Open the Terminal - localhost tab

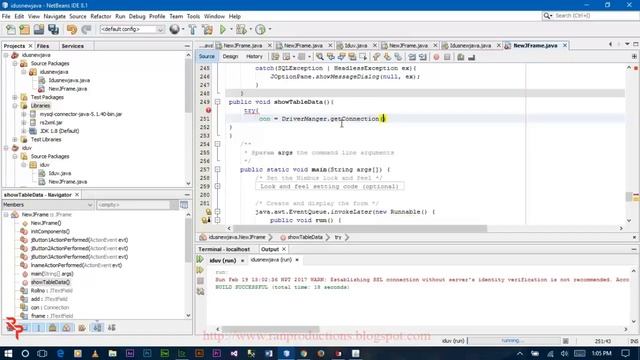[x=224, y=249]
